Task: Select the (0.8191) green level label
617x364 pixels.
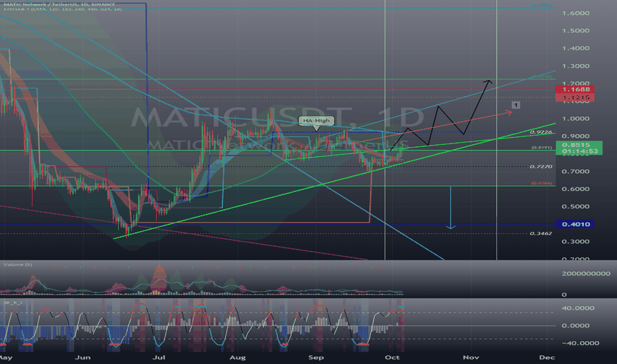Action: 542,148
